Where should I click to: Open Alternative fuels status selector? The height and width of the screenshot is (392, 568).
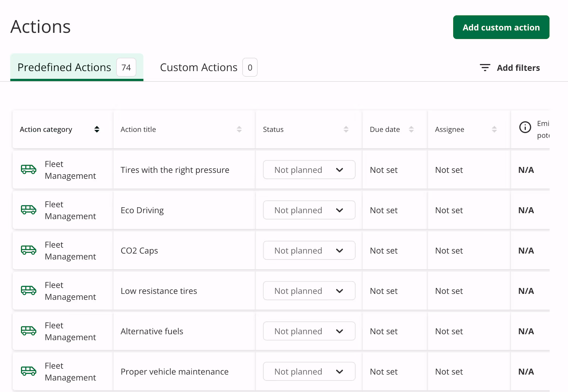pos(309,331)
